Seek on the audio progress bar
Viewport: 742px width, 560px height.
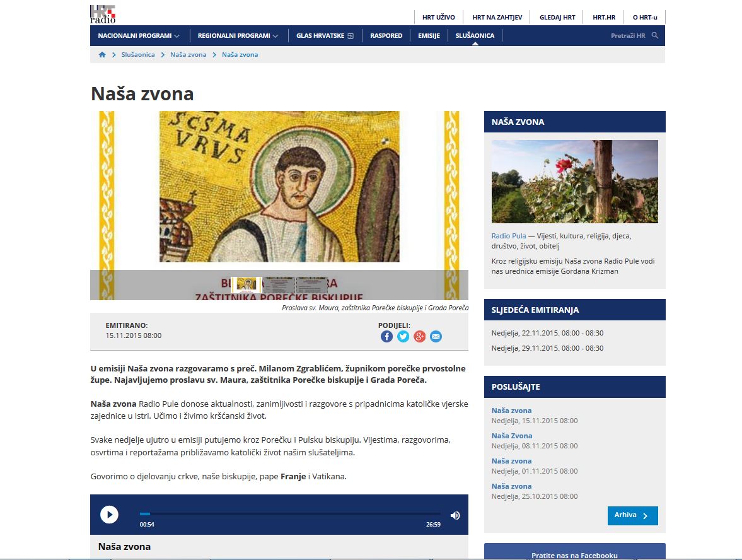pos(290,513)
